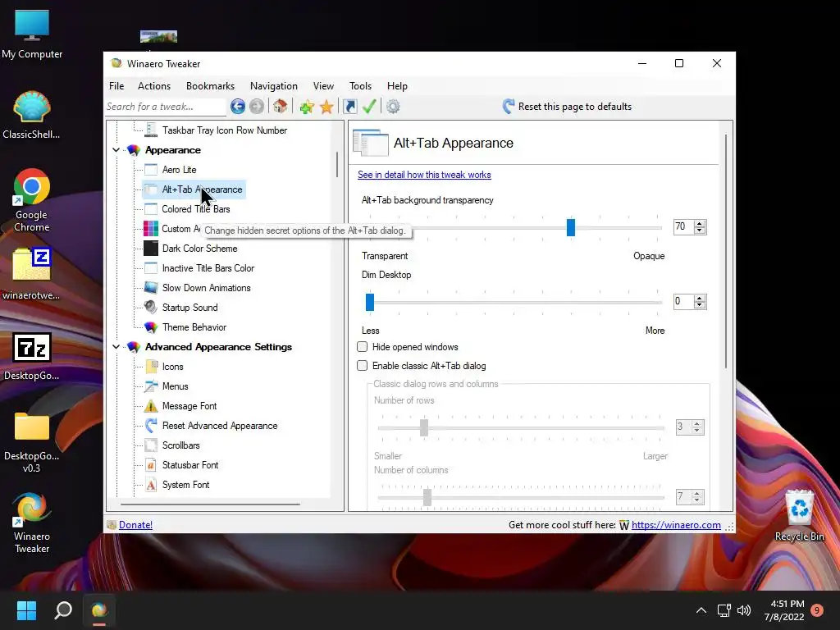Open My Computer desktop icon
Image resolution: width=840 pixels, height=630 pixels.
point(32,34)
